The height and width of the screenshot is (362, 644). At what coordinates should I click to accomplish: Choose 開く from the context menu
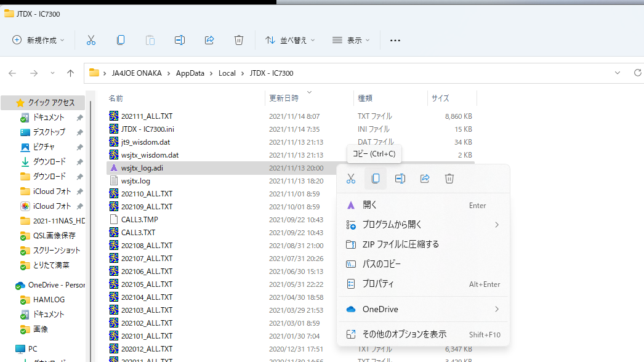click(x=422, y=205)
